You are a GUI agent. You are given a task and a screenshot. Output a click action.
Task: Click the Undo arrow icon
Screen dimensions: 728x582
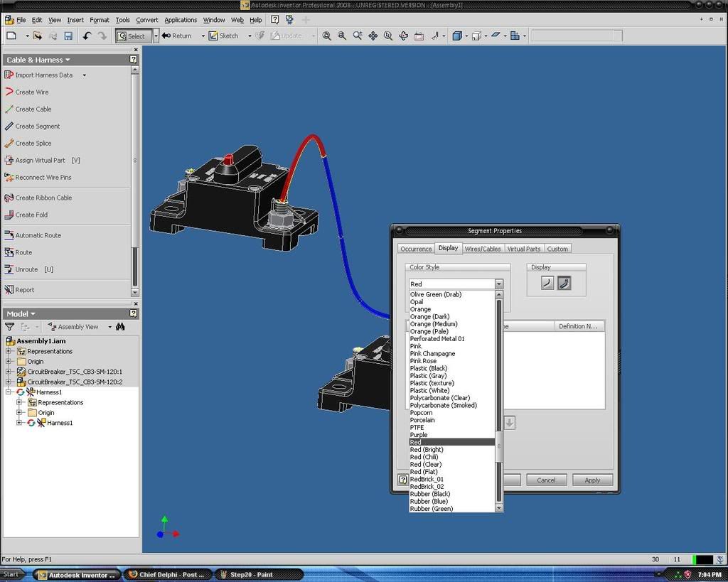[87, 36]
